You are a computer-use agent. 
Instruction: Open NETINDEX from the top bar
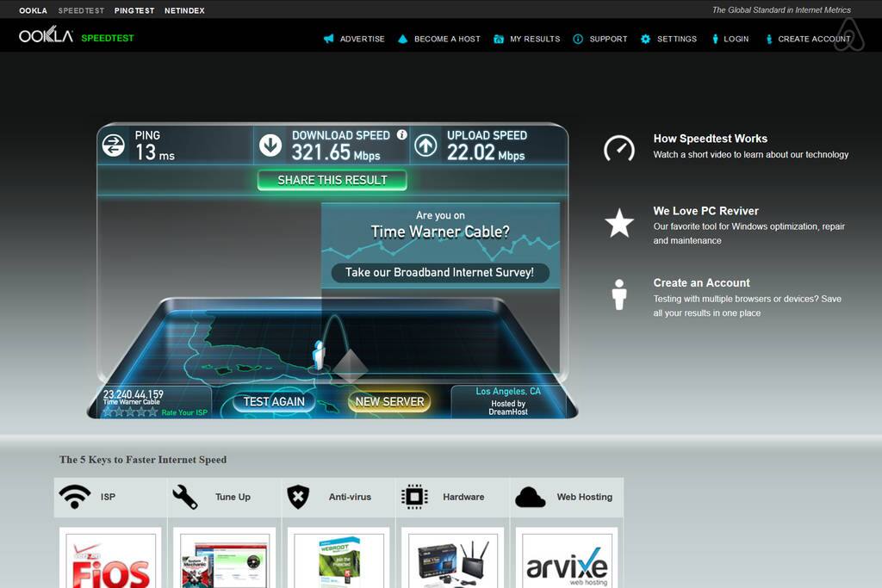pos(184,10)
